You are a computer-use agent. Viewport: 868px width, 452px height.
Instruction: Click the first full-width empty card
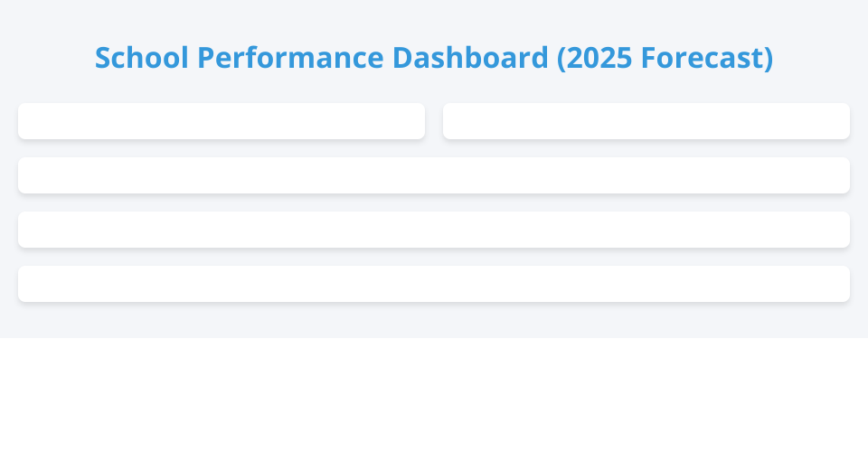point(434,175)
